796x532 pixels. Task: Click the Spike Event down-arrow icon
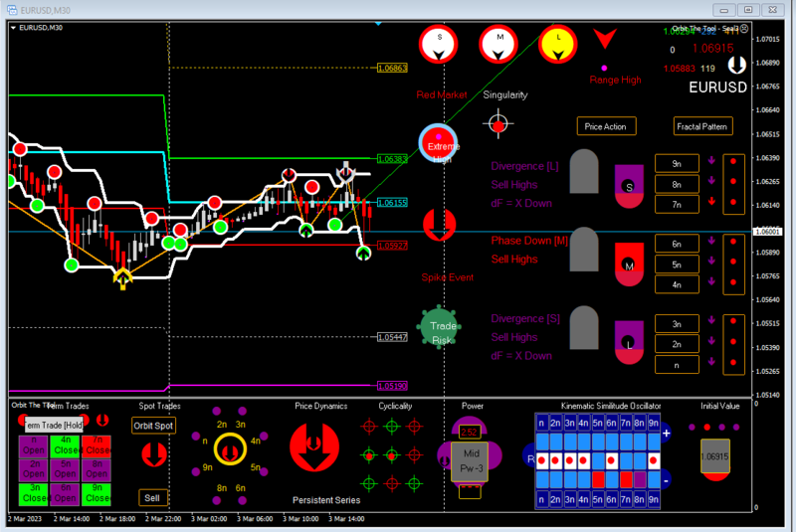pos(439,225)
